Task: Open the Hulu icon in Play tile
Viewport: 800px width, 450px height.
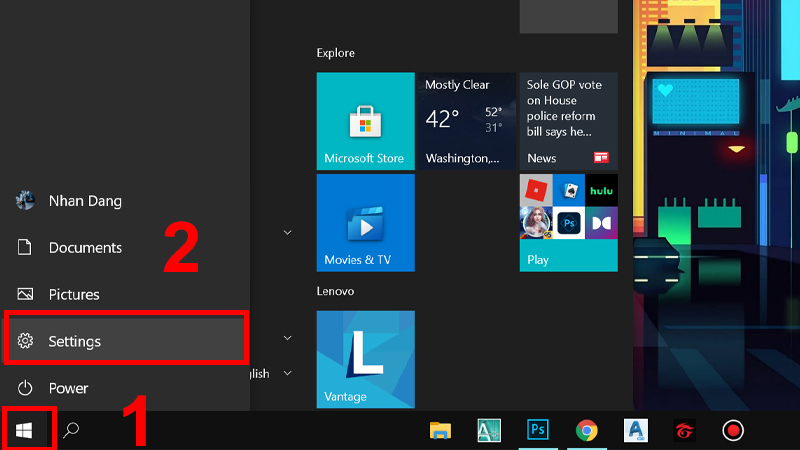Action: 602,191
